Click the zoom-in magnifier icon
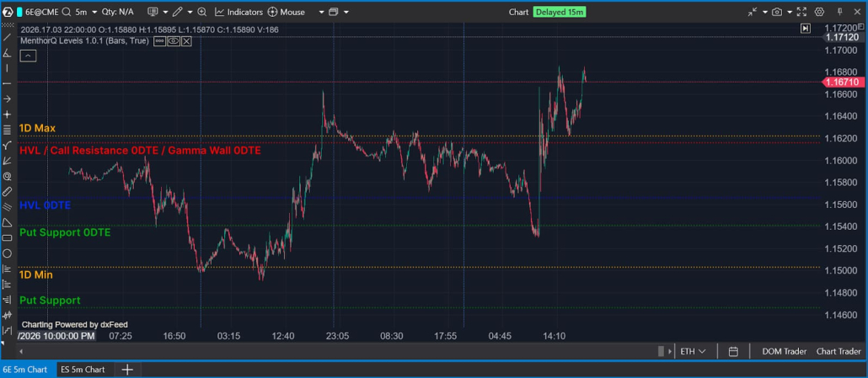 click(x=202, y=12)
